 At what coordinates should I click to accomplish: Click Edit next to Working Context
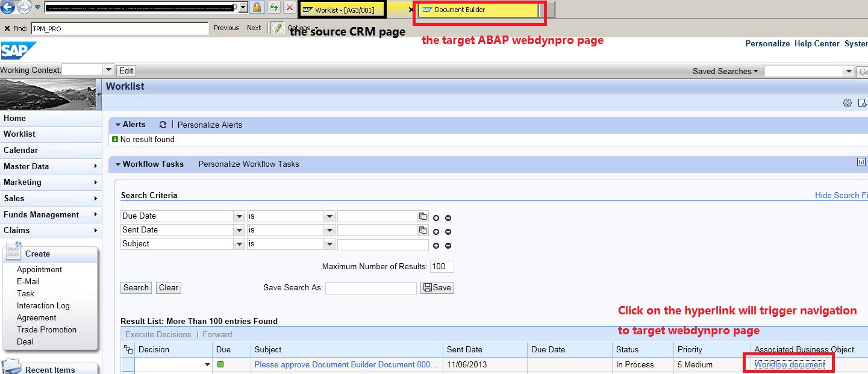click(x=126, y=70)
